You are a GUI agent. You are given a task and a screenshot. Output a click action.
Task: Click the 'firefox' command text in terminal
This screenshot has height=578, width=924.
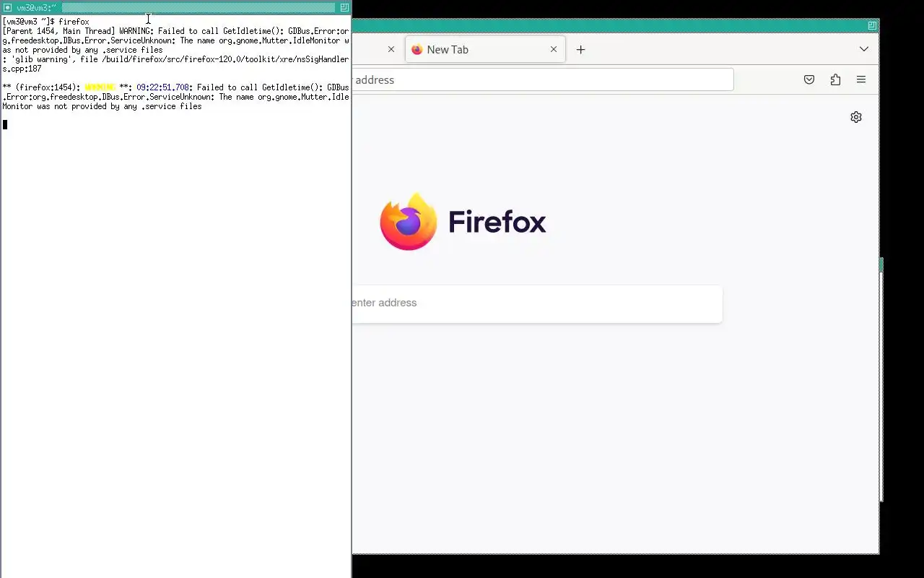[74, 22]
